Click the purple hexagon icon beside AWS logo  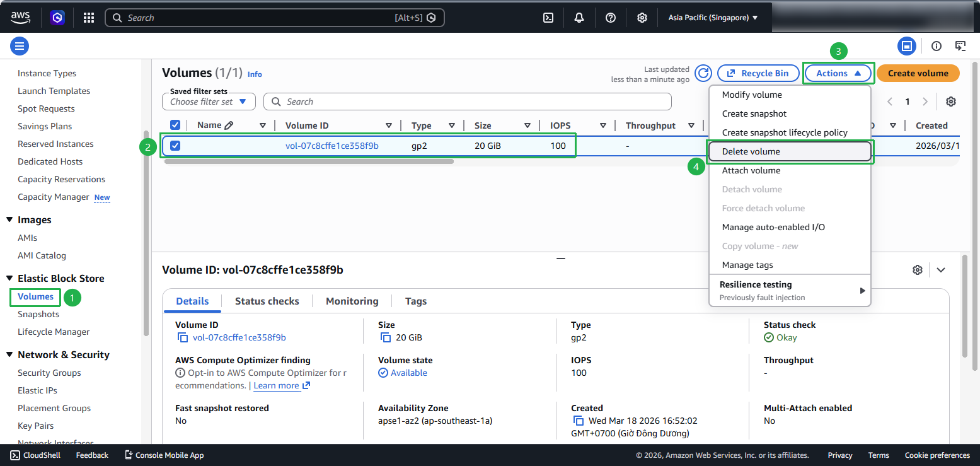58,18
